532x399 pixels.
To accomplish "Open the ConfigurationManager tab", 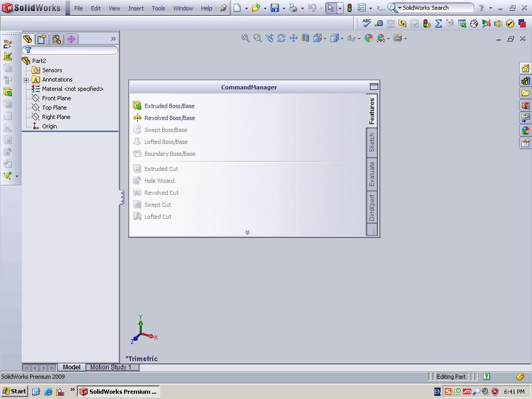I will (57, 38).
